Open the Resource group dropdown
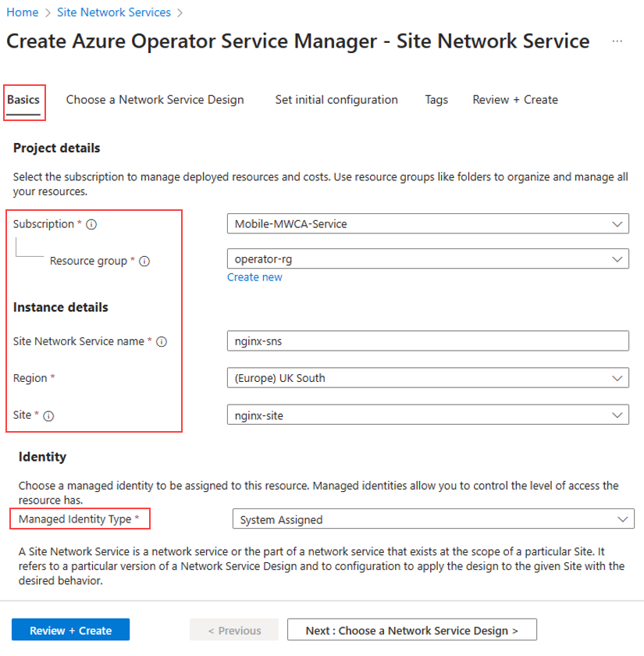This screenshot has width=644, height=656. click(427, 258)
